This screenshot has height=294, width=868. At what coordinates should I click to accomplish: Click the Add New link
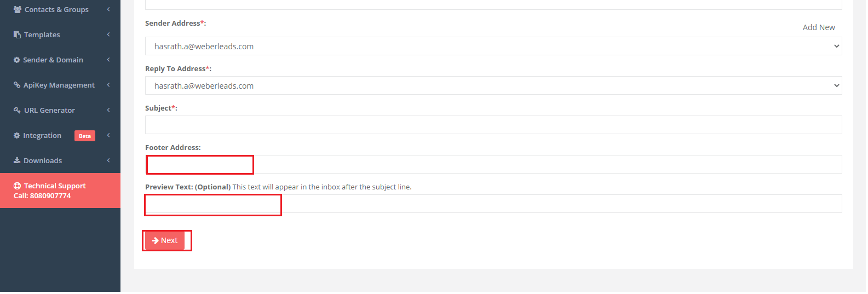coord(819,27)
